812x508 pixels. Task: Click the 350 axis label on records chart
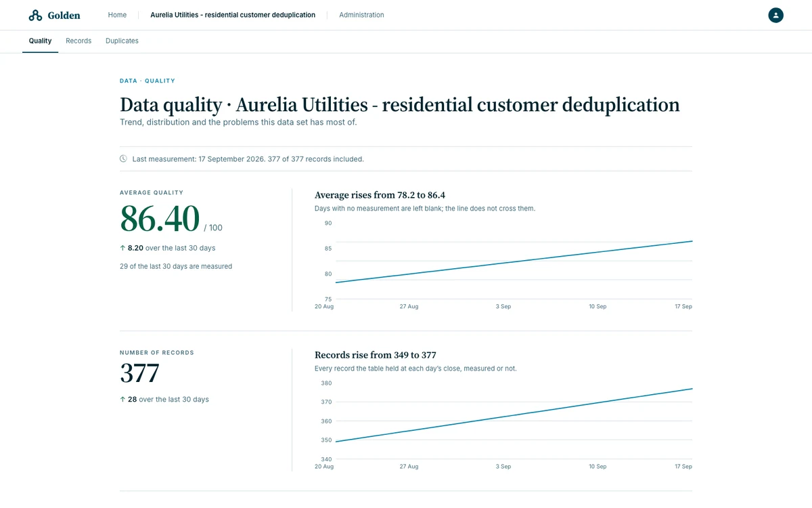coord(326,440)
